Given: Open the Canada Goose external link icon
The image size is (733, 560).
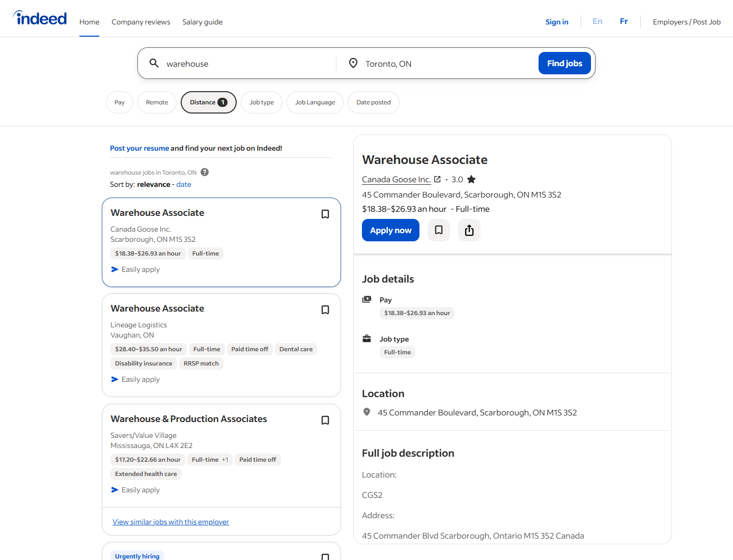Looking at the screenshot, I should point(437,179).
